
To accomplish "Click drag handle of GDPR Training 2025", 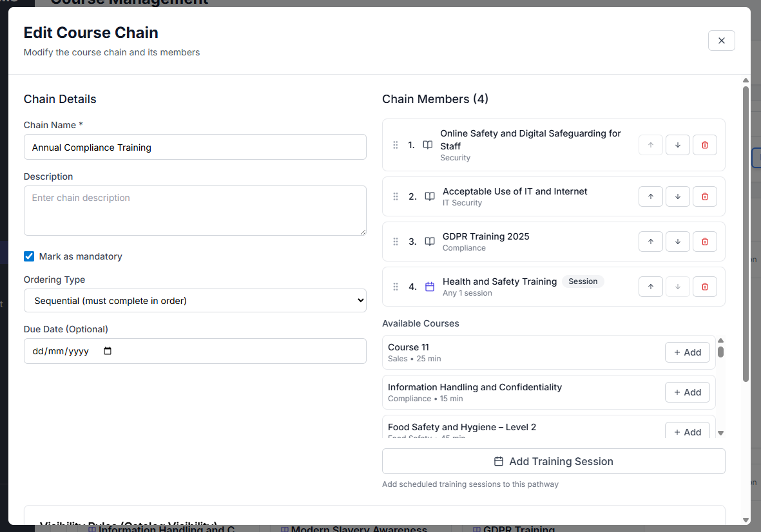I will 396,242.
